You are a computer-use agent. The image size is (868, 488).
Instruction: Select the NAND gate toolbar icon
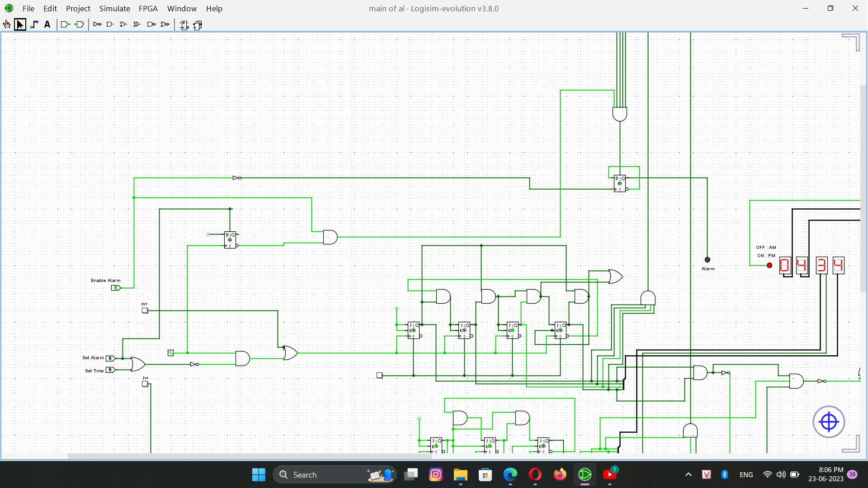point(151,24)
